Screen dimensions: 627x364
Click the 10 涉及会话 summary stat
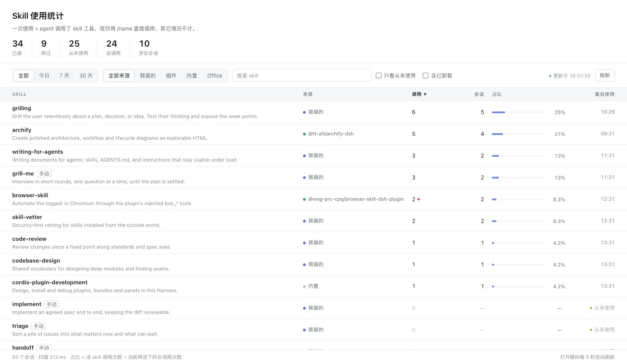[148, 47]
